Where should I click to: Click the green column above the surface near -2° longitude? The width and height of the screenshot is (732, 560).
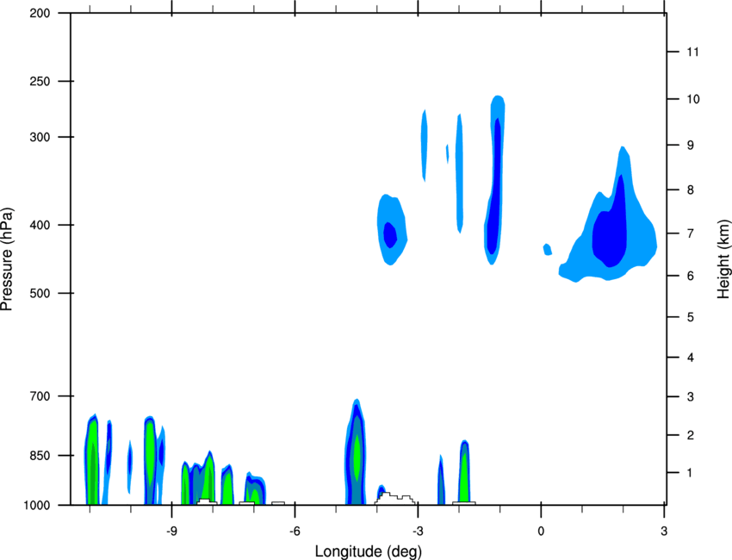[464, 472]
